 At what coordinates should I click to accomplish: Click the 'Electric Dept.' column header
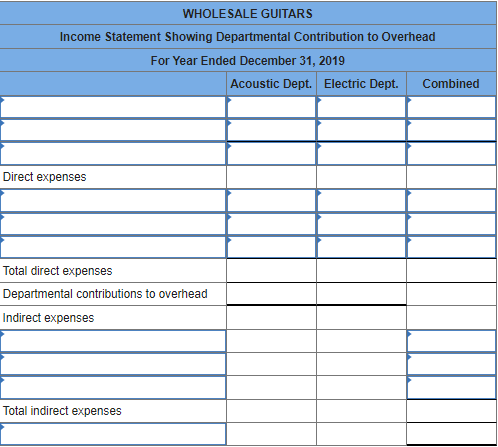[361, 84]
